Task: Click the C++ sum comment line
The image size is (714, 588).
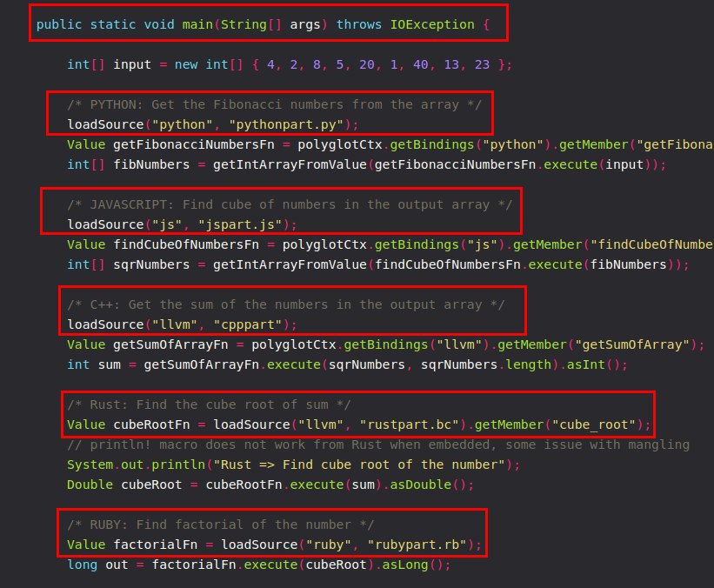Action: click(x=286, y=305)
